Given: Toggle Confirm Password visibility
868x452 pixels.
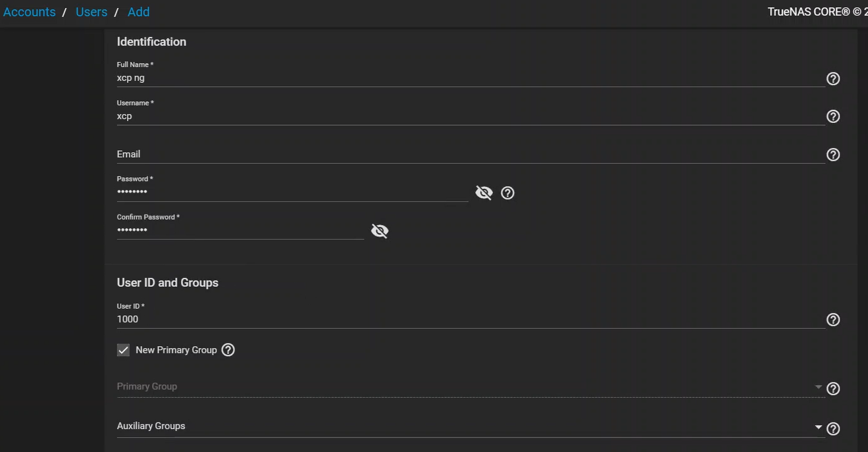Looking at the screenshot, I should 380,231.
